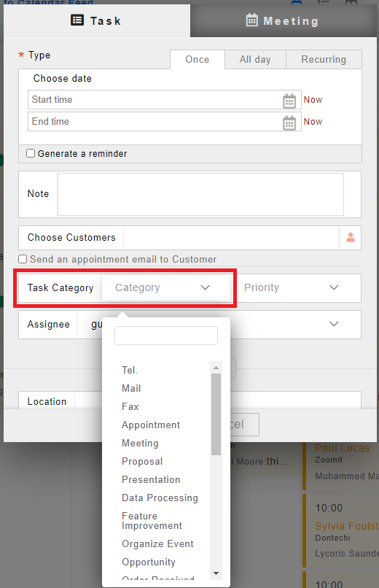The width and height of the screenshot is (379, 588).
Task: Set Start time to Now
Action: pos(313,100)
